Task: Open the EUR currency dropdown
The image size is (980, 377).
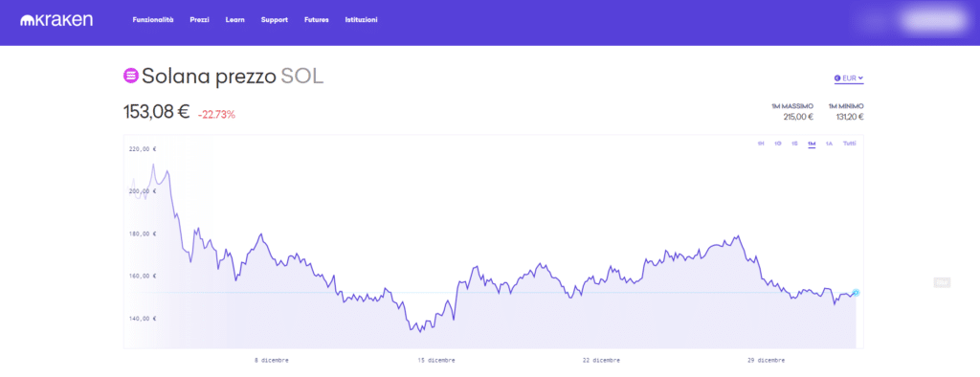Action: (849, 78)
